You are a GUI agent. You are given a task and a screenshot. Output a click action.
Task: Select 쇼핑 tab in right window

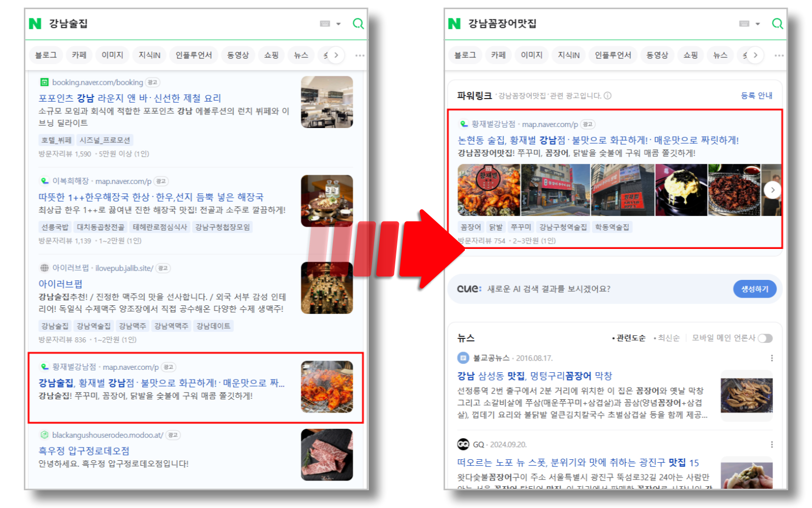tap(691, 55)
